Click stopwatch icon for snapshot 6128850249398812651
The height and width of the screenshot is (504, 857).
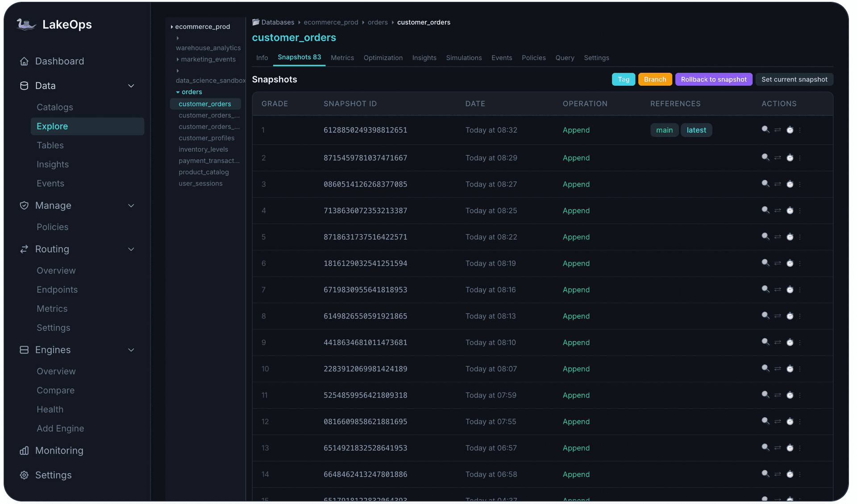[790, 130]
